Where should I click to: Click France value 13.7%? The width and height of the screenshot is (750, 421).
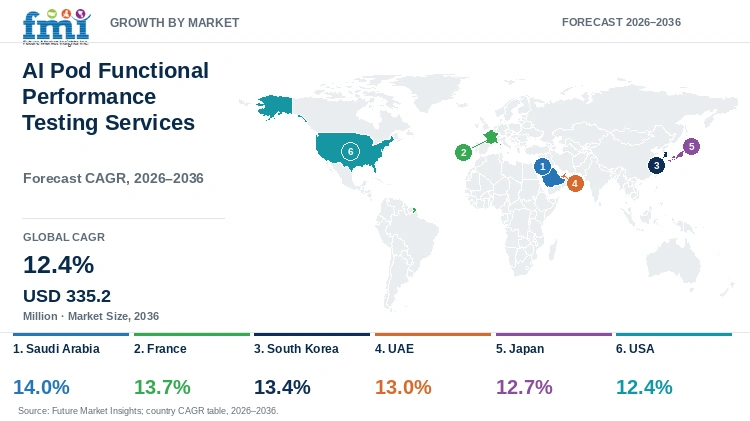[x=163, y=387]
